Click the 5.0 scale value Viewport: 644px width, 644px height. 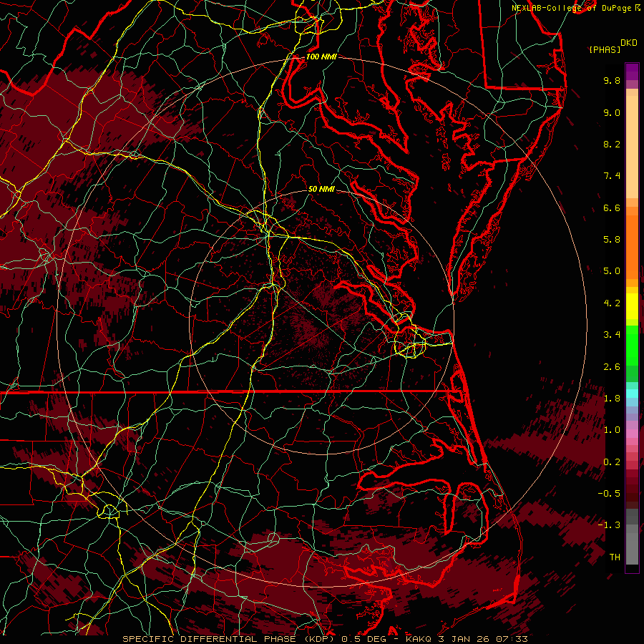click(612, 271)
